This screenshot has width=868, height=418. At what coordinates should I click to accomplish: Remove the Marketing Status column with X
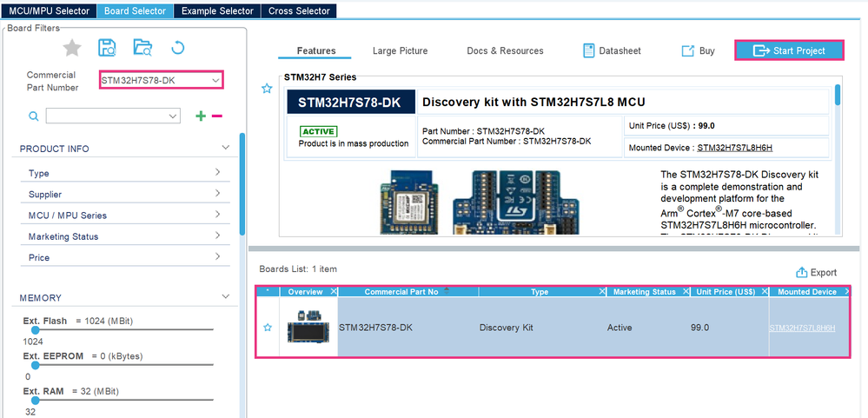pyautogui.click(x=686, y=292)
